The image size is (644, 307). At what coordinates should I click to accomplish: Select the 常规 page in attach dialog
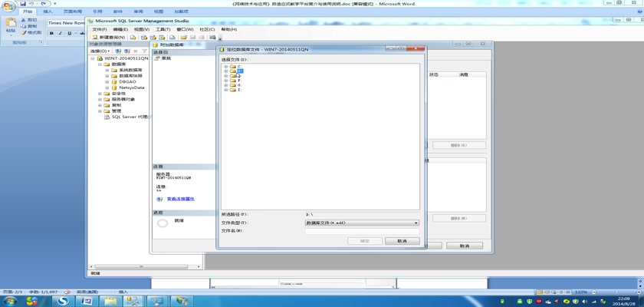166,58
